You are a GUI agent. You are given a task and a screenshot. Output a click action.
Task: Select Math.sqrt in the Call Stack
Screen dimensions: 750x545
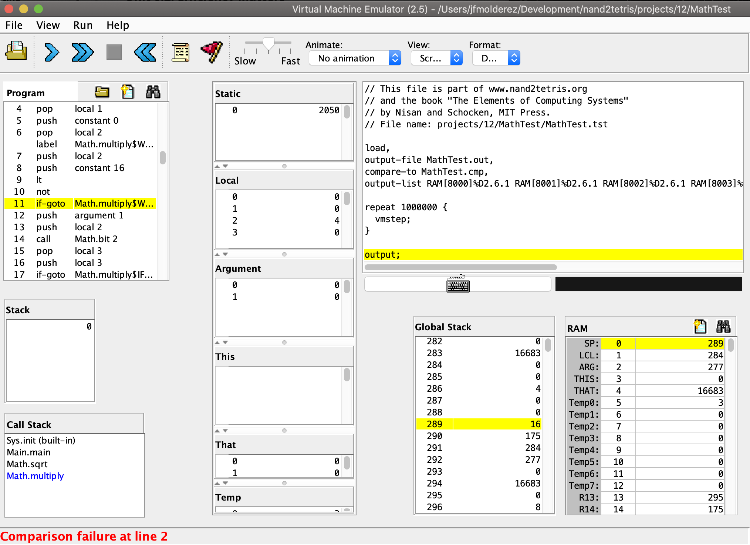coord(27,464)
